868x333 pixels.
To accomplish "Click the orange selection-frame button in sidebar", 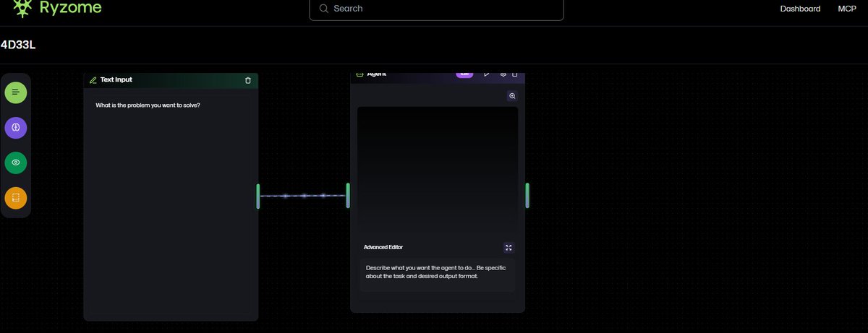I will pos(16,198).
